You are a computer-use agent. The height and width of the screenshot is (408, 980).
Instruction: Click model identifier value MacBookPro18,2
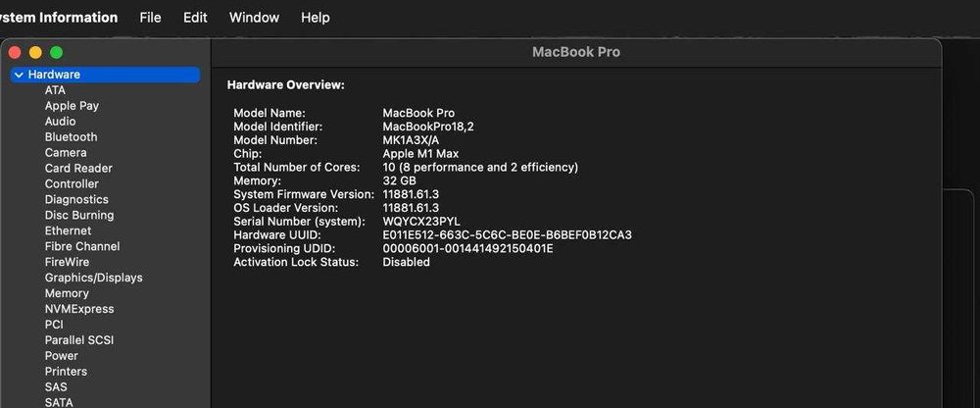point(428,127)
